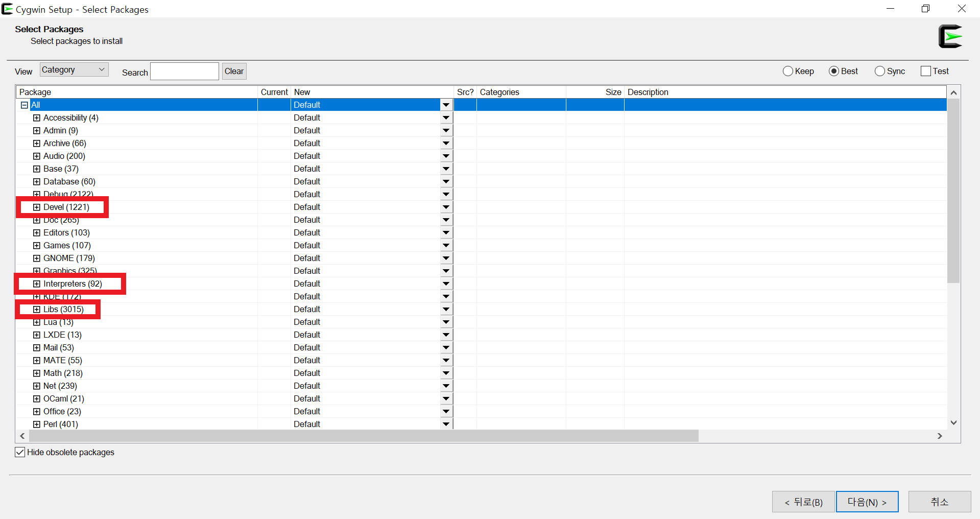
Task: Open the Devel row action dropdown
Action: (x=446, y=207)
